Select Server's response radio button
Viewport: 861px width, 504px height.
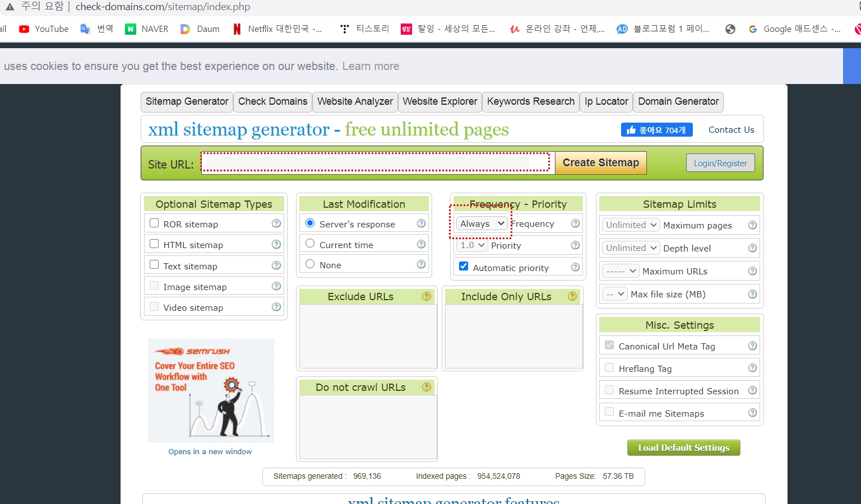[x=310, y=223]
